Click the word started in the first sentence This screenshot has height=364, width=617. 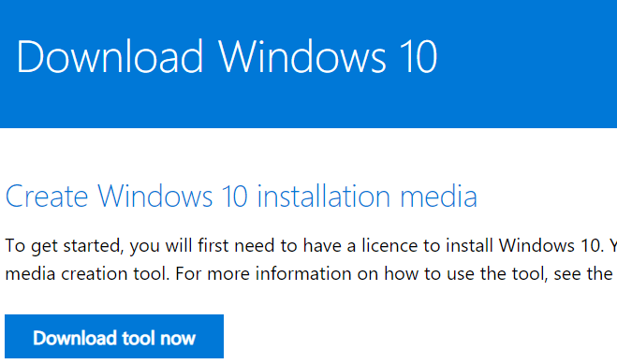point(94,246)
